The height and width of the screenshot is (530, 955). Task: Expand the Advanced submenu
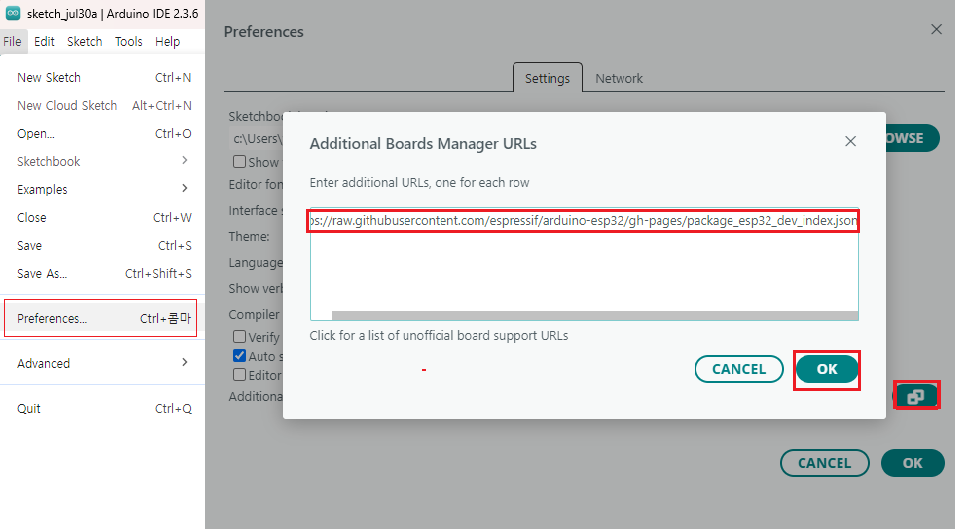click(x=102, y=364)
